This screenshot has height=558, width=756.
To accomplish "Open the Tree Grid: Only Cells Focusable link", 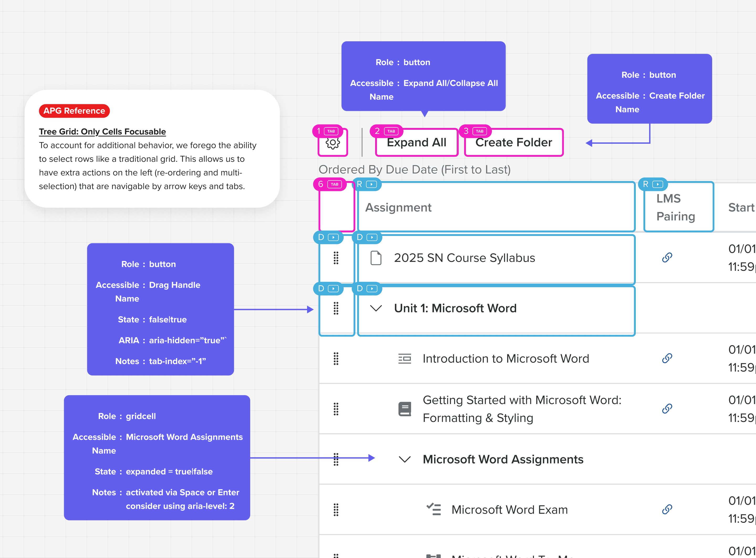I will (102, 131).
